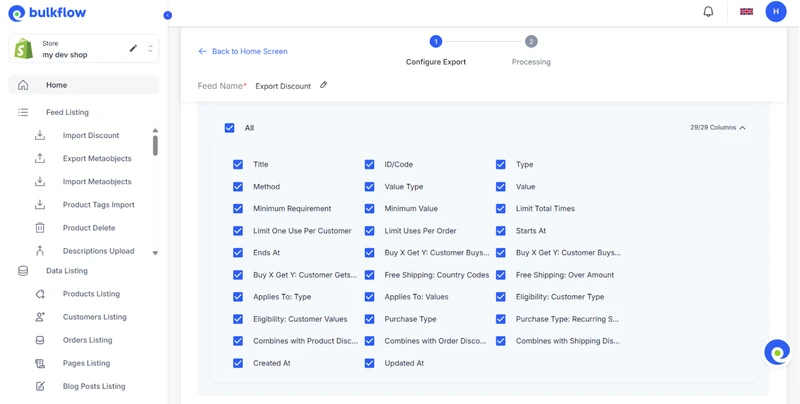Rename feed with the pencil icon
The height and width of the screenshot is (404, 800).
323,85
